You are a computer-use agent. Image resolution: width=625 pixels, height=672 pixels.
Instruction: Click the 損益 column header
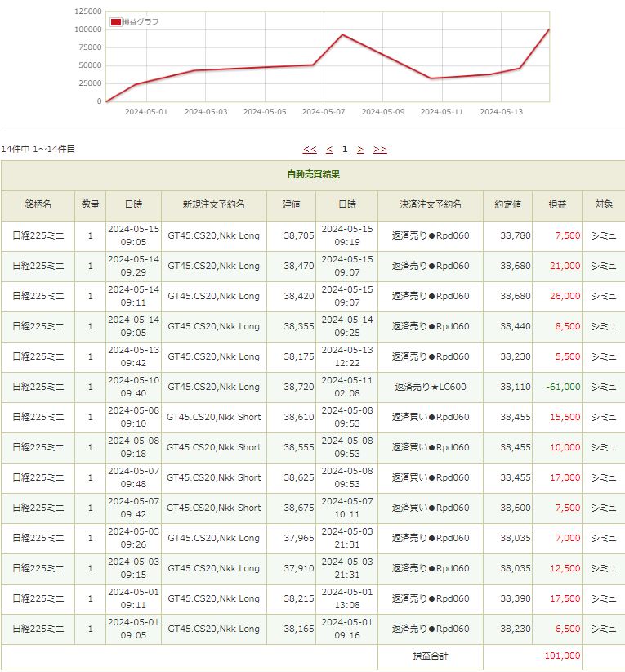point(557,205)
